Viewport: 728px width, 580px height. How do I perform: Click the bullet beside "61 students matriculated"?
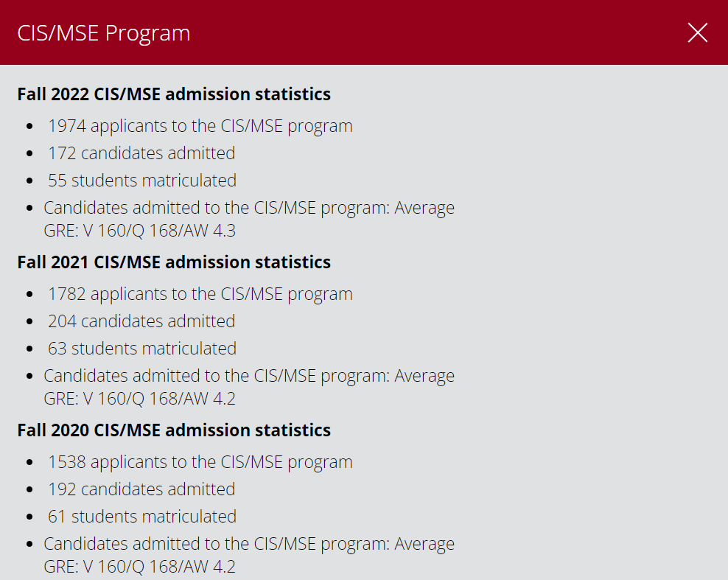pos(29,517)
